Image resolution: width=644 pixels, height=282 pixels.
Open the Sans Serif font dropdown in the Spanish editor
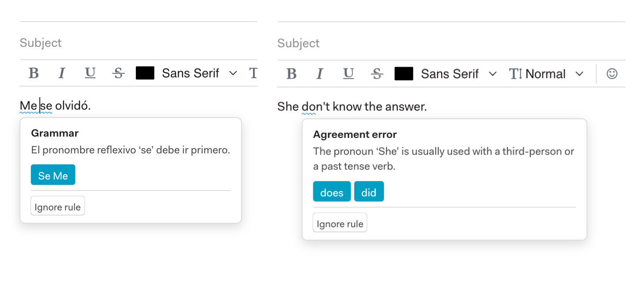click(199, 73)
